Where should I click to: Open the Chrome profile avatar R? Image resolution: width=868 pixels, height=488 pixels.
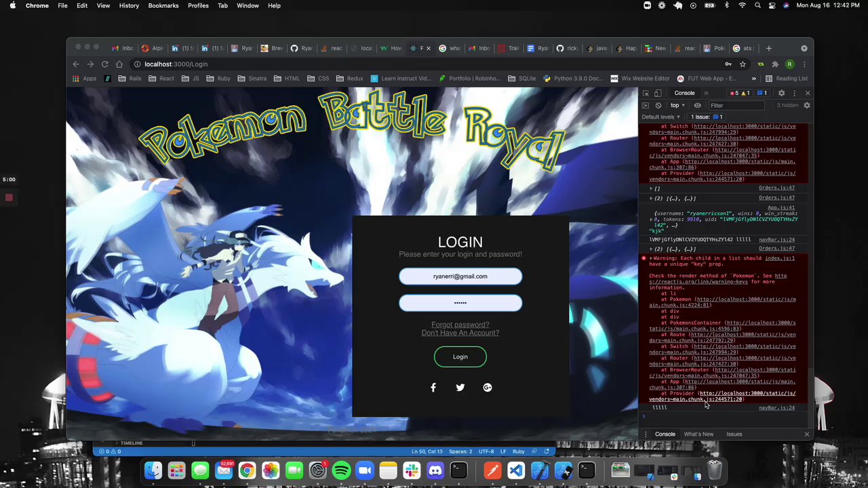click(x=789, y=64)
